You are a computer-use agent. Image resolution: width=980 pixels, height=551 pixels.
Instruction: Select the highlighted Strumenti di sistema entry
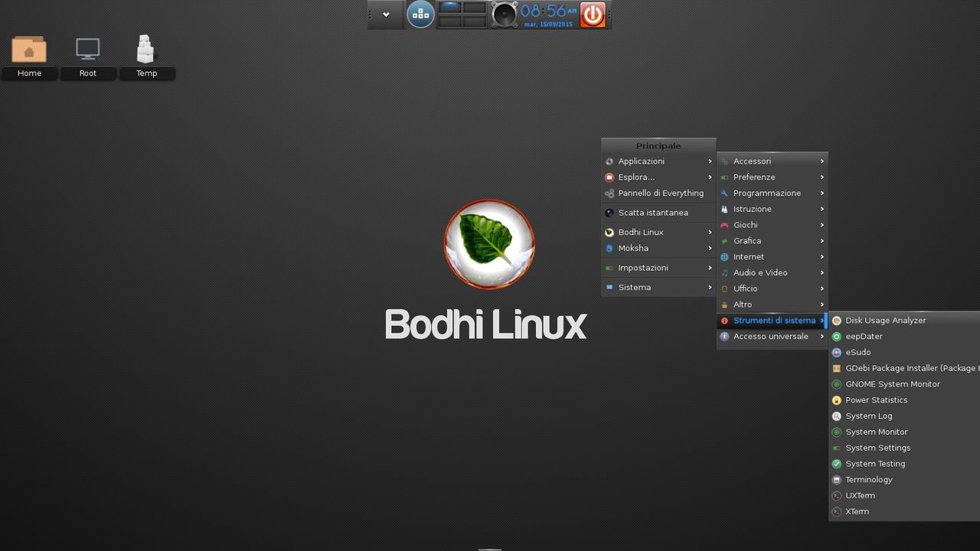coord(773,321)
